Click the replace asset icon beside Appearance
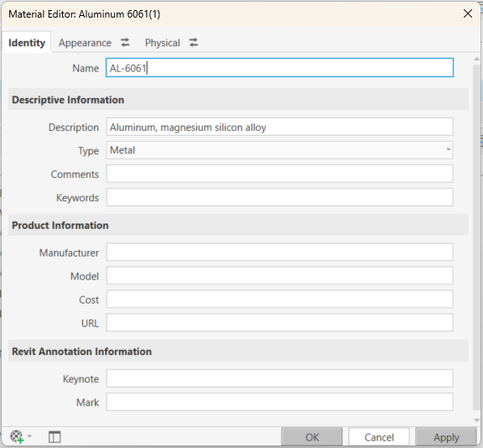This screenshot has width=483, height=448. pos(125,43)
